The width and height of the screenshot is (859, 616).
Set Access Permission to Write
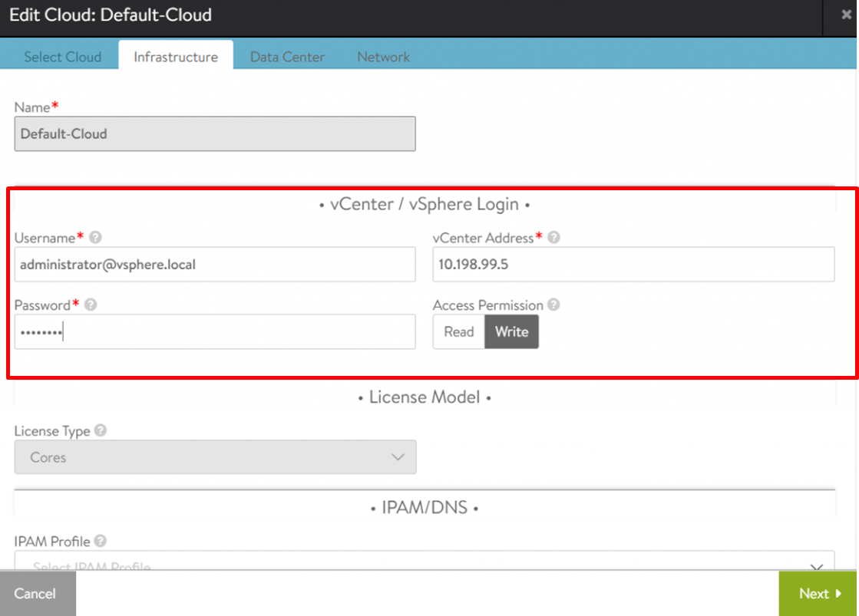[x=512, y=332]
